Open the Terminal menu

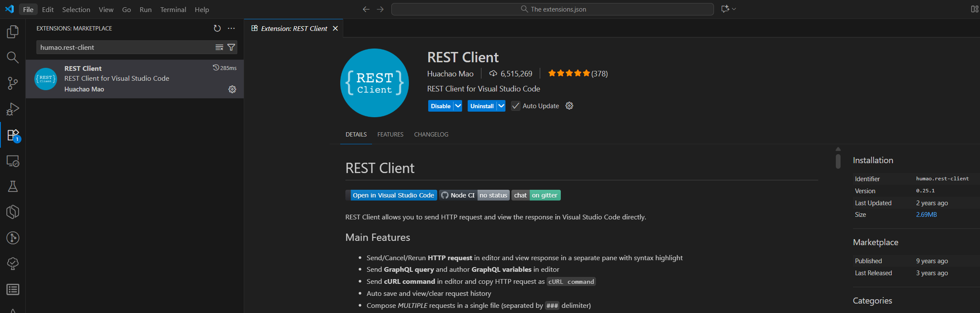coord(173,9)
